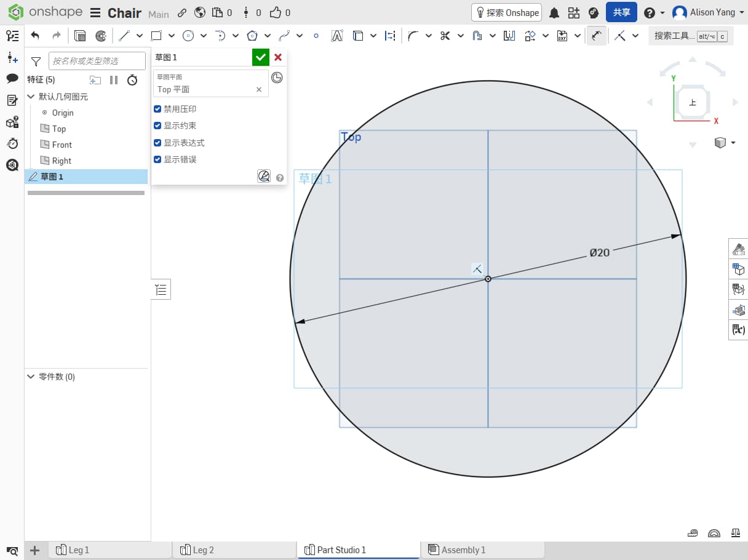Image resolution: width=748 pixels, height=560 pixels.
Task: Click the final sketch preview icon in dialog
Action: (264, 177)
